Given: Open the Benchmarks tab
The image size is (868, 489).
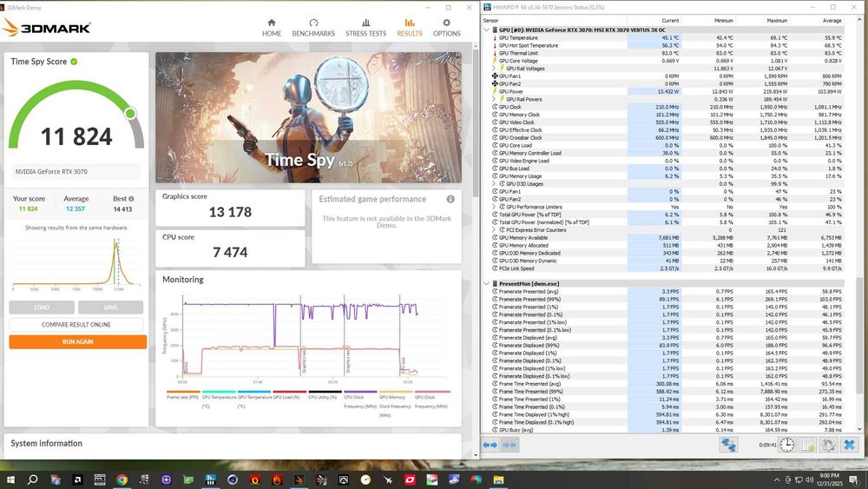Looking at the screenshot, I should pos(313,27).
